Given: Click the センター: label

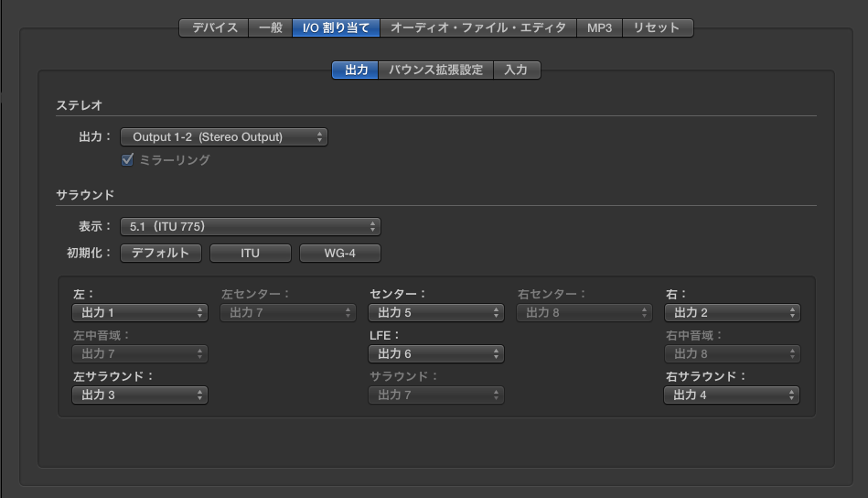Looking at the screenshot, I should coord(398,294).
